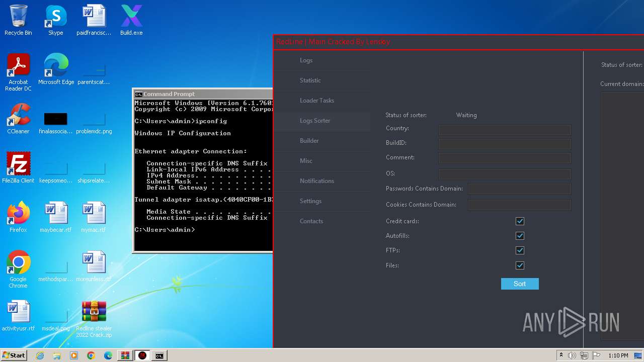
Task: Click the Start button
Action: click(x=14, y=355)
